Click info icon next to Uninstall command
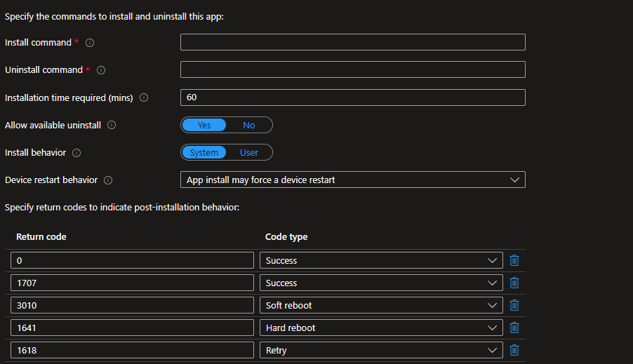Viewport: 633px width, 364px height. (x=101, y=70)
